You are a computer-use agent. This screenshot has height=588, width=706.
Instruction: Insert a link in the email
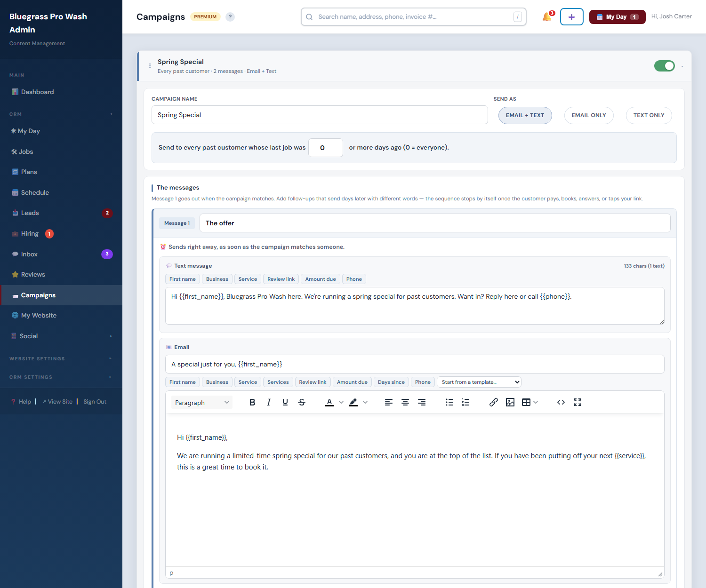494,402
